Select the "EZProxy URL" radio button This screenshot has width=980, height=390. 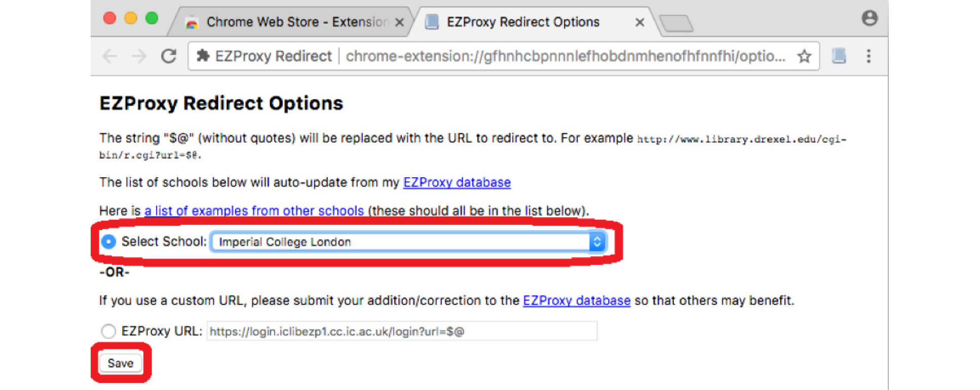click(x=108, y=331)
